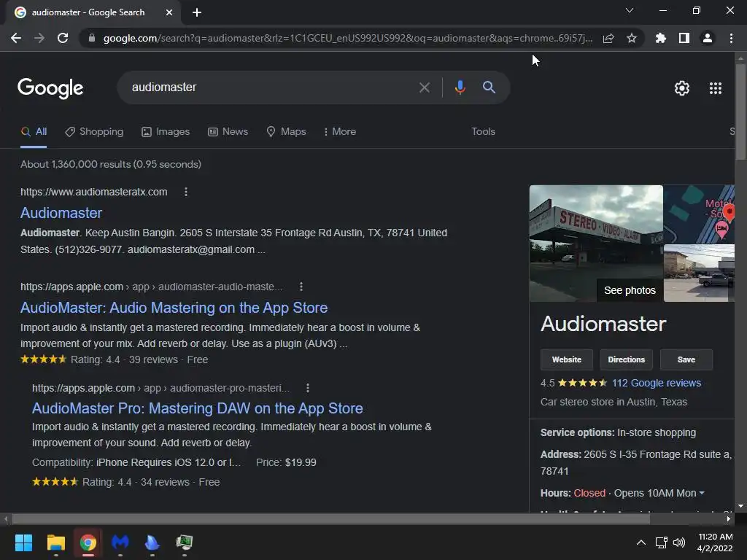Open volume control in system tray
Screen dimensions: 747x560
coord(679,542)
